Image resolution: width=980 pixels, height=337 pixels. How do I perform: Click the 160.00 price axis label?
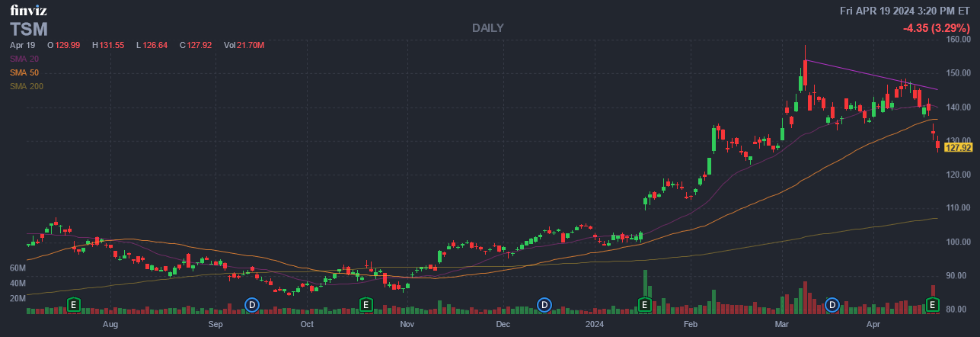pyautogui.click(x=957, y=40)
